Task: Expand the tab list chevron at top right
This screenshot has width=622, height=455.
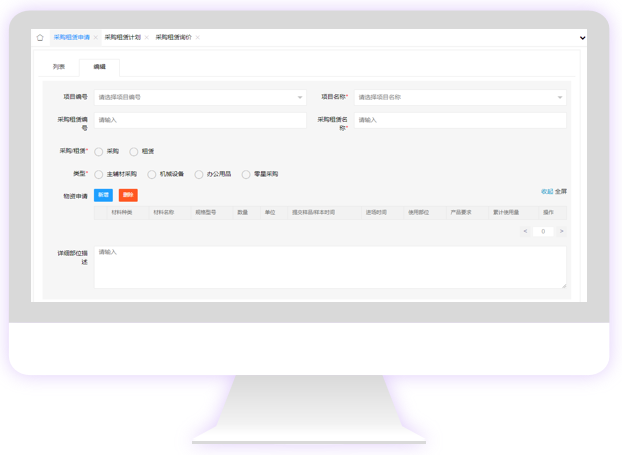Action: pyautogui.click(x=582, y=38)
